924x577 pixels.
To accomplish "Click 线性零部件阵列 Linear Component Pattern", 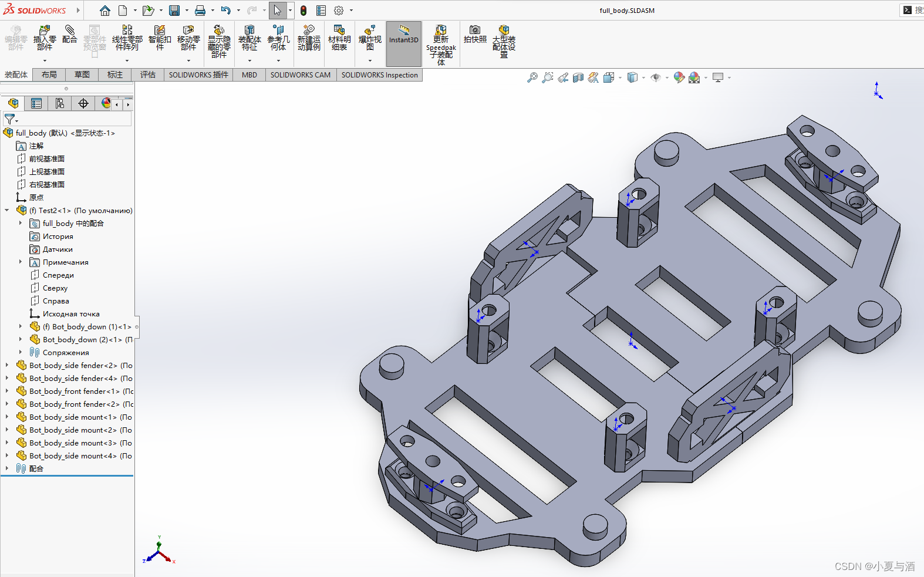I will coord(127,39).
